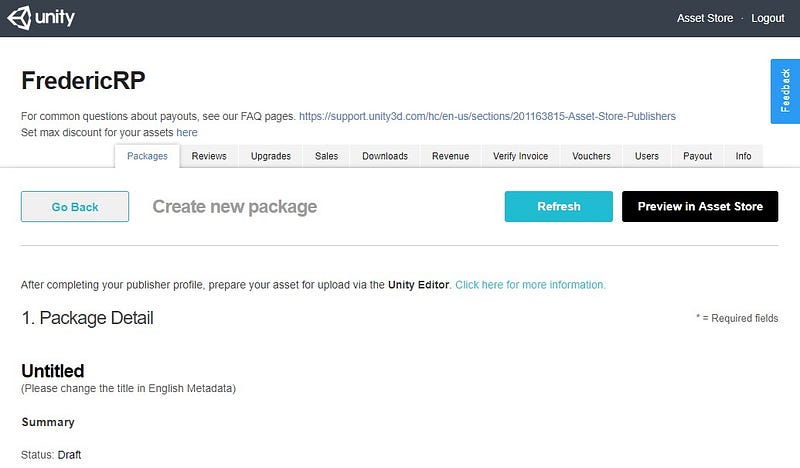
Task: Select the Verify Invoice tab
Action: 520,156
